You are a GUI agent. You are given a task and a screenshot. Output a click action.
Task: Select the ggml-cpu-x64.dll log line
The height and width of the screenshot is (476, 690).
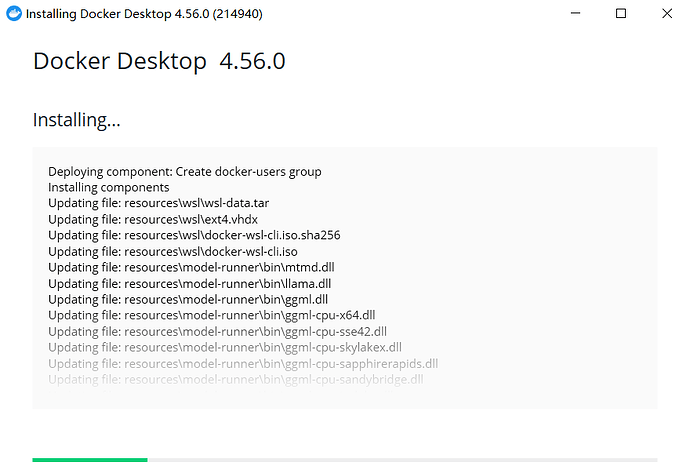[x=212, y=315]
